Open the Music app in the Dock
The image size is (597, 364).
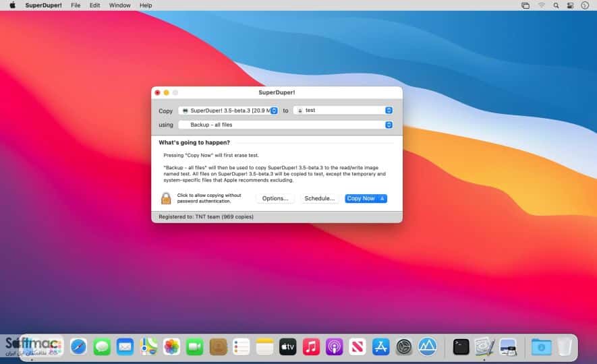[x=311, y=347]
